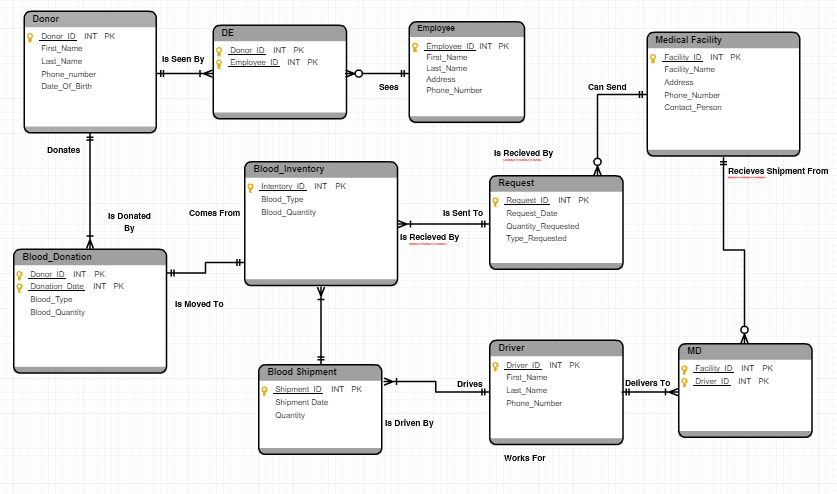Click the key icon beside Employee_ID in Employee table
This screenshot has width=837, height=494.
(416, 47)
